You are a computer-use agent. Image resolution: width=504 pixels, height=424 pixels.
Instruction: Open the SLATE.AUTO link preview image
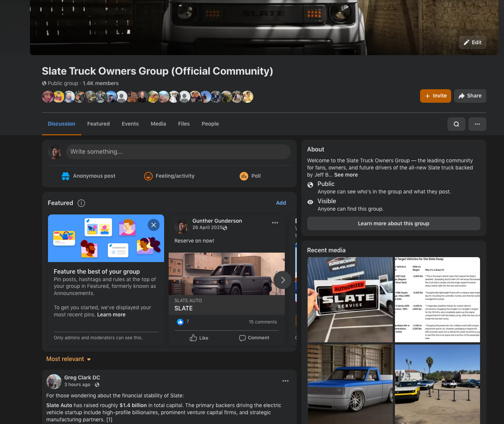(227, 274)
